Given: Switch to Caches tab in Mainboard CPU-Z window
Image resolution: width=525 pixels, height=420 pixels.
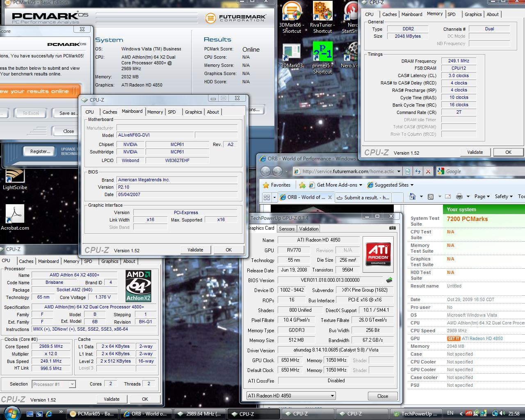Looking at the screenshot, I should [110, 112].
